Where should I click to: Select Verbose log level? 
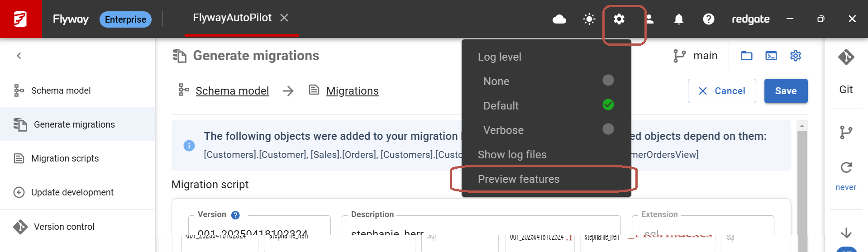(546, 130)
